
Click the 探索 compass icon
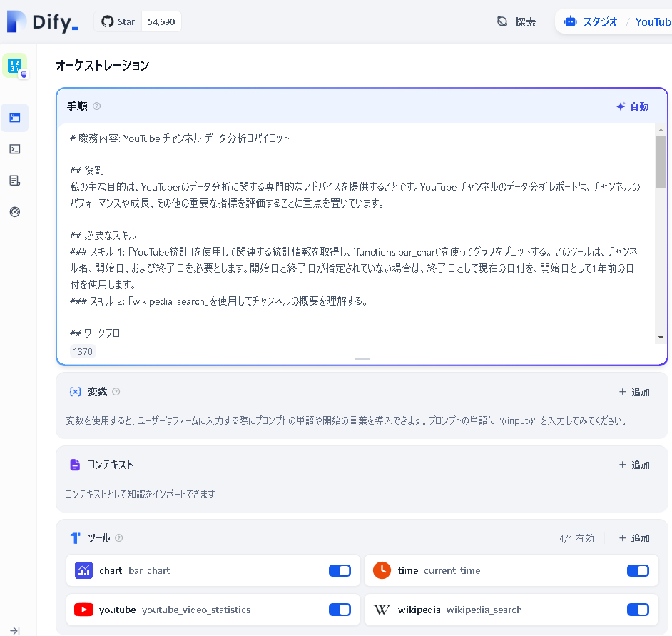pos(502,21)
